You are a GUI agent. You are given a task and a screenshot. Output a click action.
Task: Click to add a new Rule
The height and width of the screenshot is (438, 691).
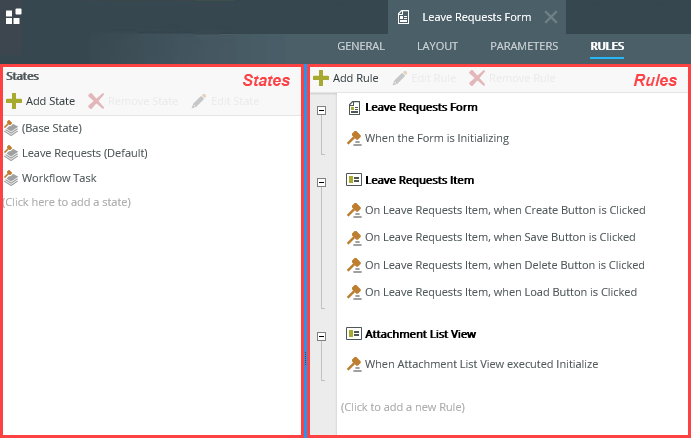click(402, 407)
